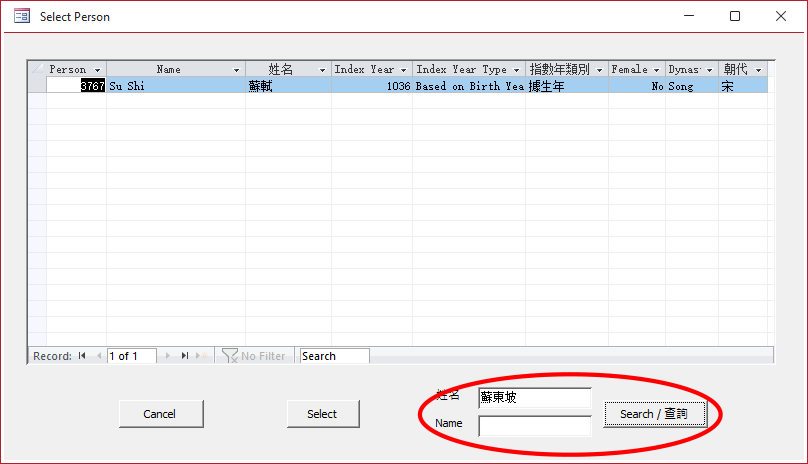Open the Female column dropdown arrow
The height and width of the screenshot is (464, 808).
657,70
